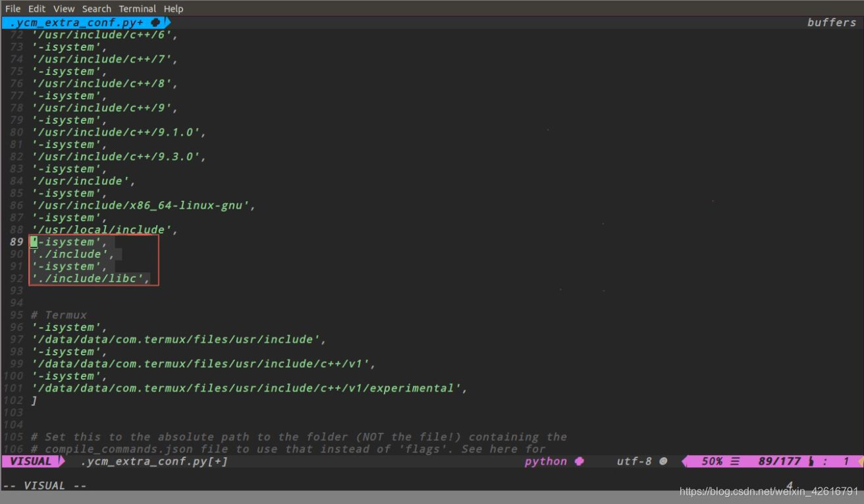The image size is (864, 504).
Task: Place cursor on '/usr/include/x86_64-linux-gnu' line
Action: coord(144,205)
